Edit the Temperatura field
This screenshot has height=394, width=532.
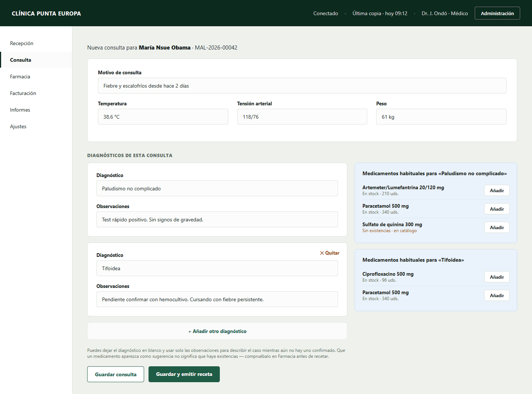tap(163, 117)
